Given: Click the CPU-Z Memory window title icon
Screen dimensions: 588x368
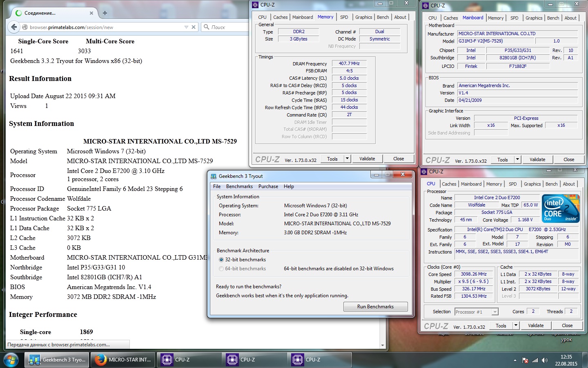Looking at the screenshot, I should [x=255, y=4].
